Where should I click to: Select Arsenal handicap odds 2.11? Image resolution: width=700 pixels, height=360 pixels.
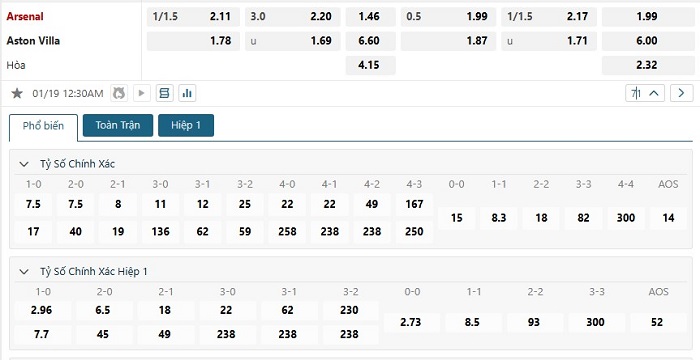tap(193, 17)
